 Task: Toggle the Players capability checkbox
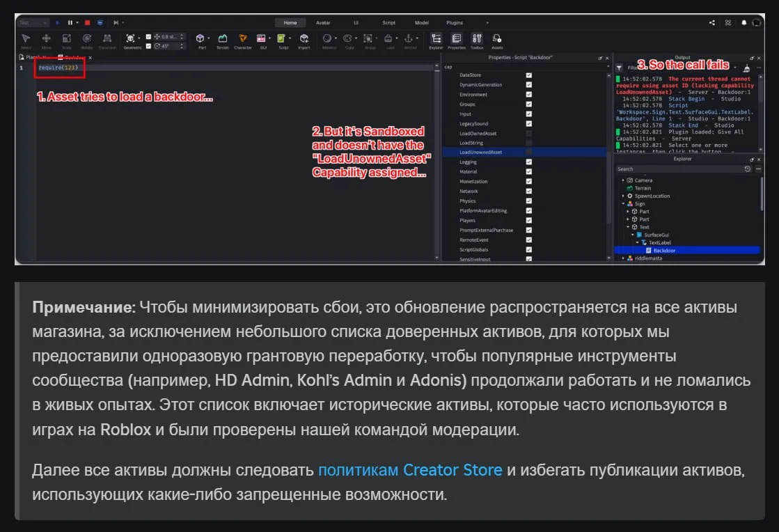click(x=528, y=221)
